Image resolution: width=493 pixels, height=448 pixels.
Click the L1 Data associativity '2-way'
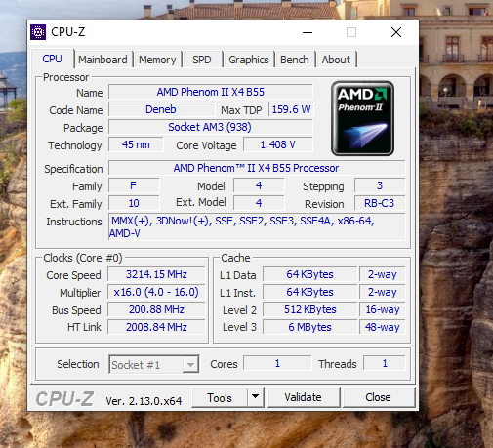(x=383, y=274)
